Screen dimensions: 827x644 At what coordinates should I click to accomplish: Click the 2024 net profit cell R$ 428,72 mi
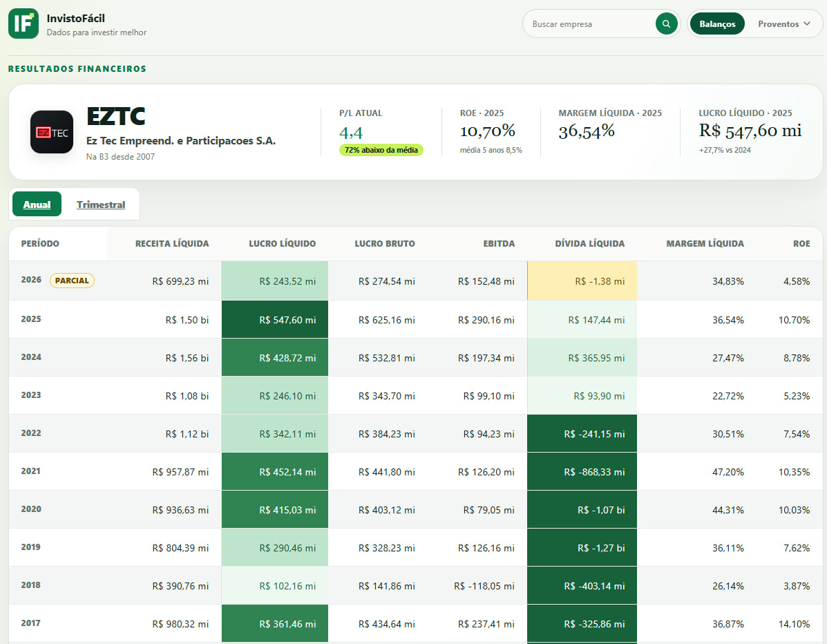tap(275, 358)
